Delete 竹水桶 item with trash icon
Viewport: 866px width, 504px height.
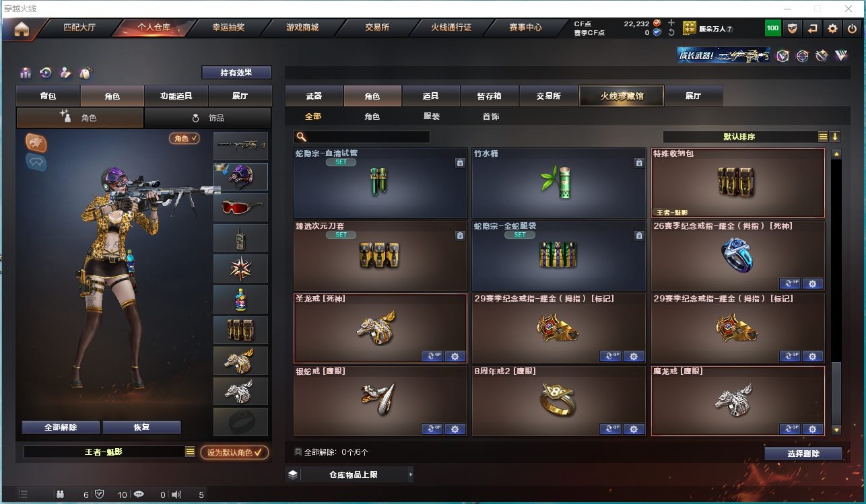coord(639,163)
